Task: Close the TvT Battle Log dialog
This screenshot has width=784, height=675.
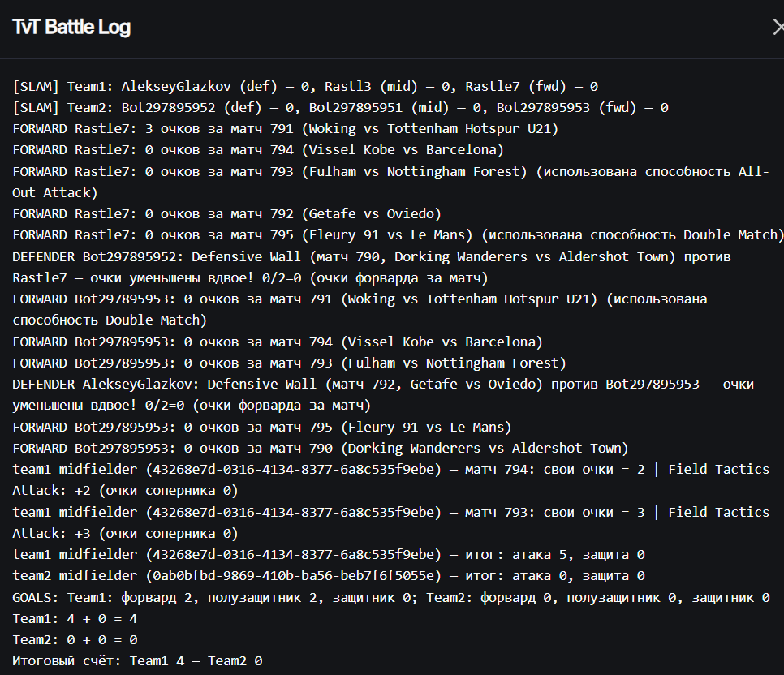Action: [x=777, y=28]
